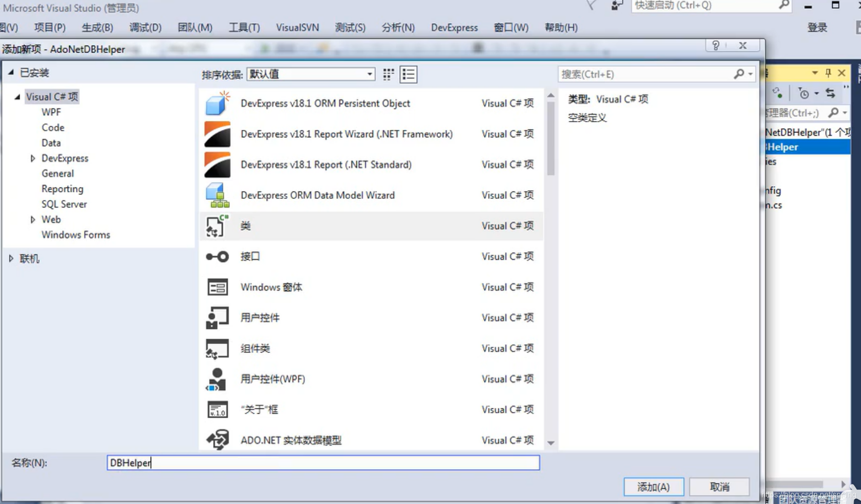Viewport: 861px width, 504px height.
Task: Click the notification flag icon in title bar
Action: pos(592,5)
